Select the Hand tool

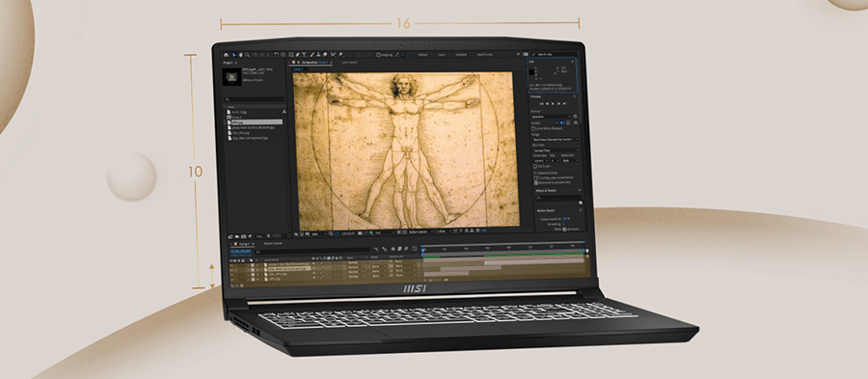tap(241, 55)
